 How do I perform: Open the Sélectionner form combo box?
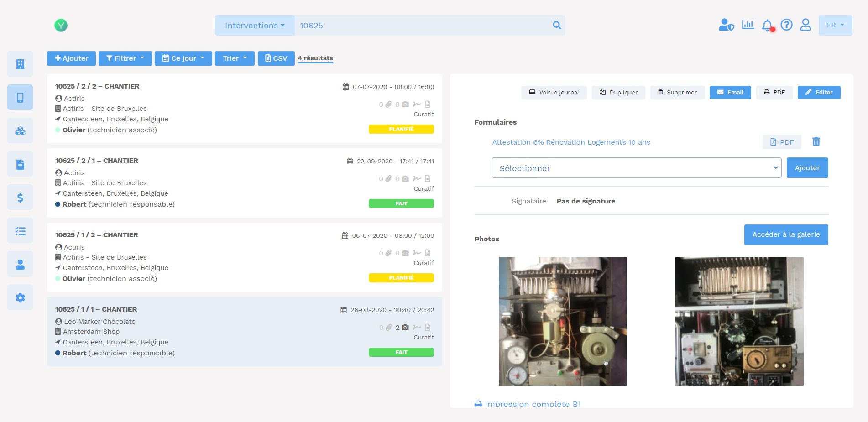[637, 168]
